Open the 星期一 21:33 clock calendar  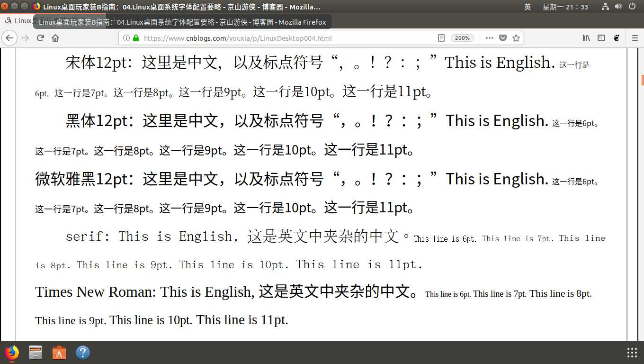coord(565,7)
